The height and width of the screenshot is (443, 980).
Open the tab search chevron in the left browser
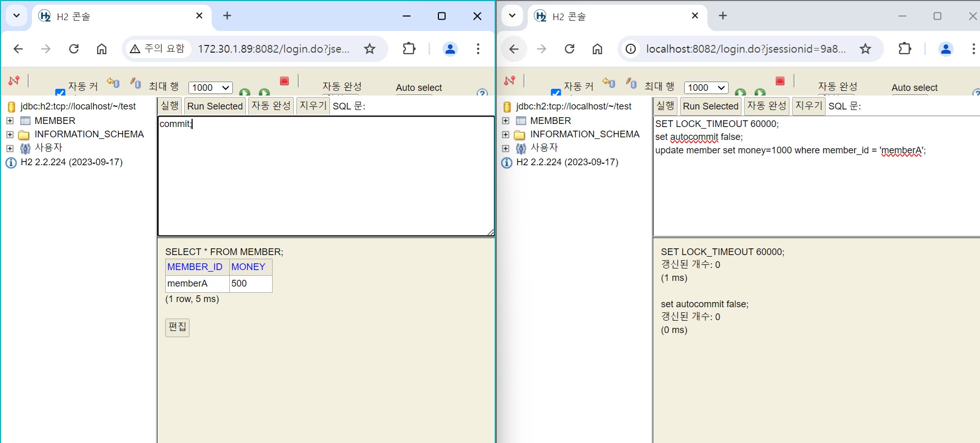(17, 15)
